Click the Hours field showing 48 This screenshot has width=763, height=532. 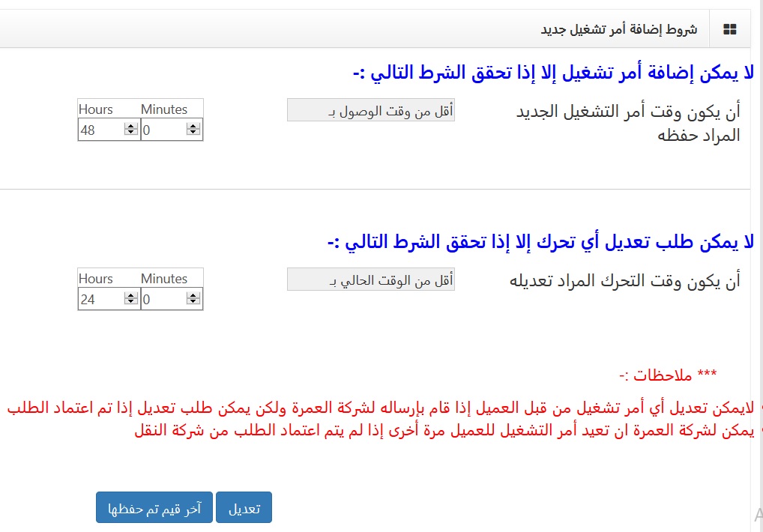click(100, 130)
